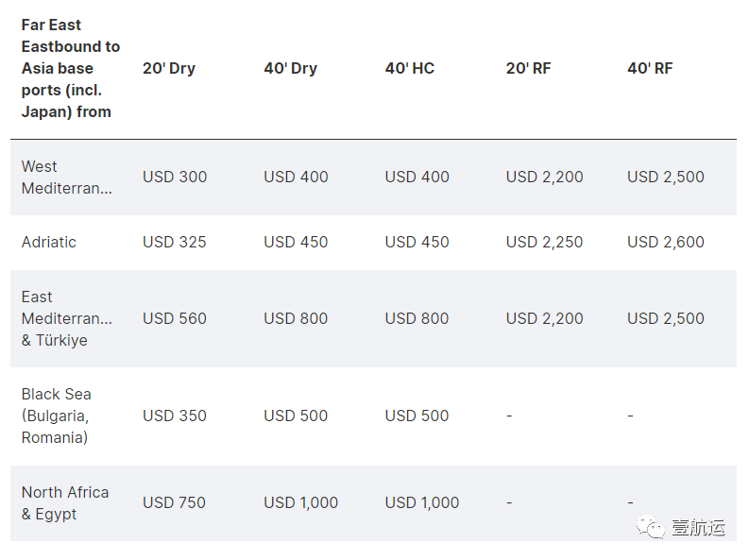Click the 40' HC column header
The image size is (749, 560).
click(410, 68)
